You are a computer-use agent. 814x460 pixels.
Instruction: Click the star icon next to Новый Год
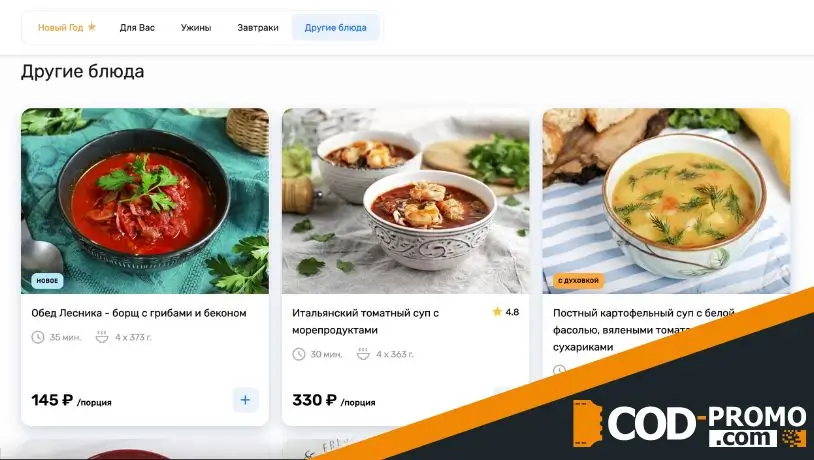coord(92,27)
